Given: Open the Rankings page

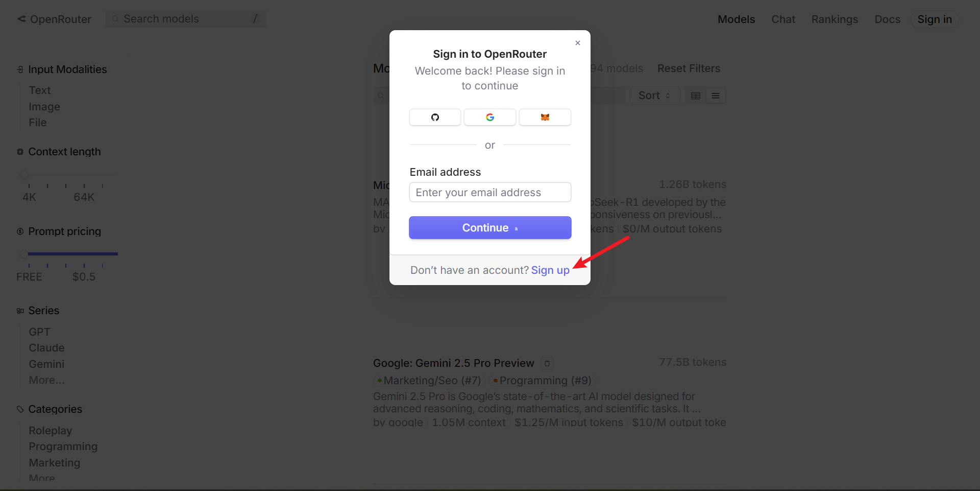Looking at the screenshot, I should pos(835,19).
